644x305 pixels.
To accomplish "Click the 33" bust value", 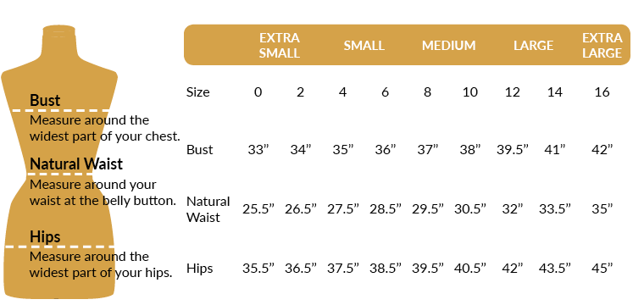I will click(x=258, y=149).
